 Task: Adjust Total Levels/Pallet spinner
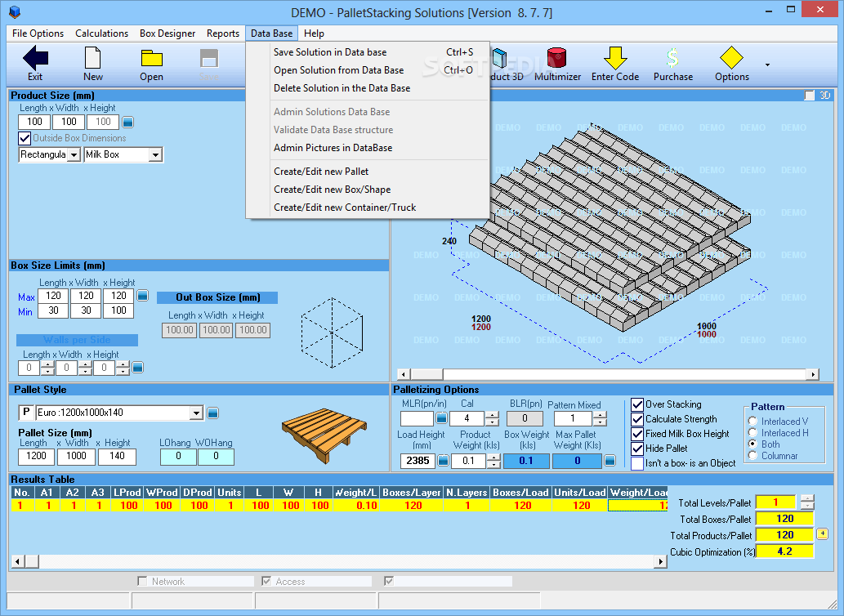807,502
